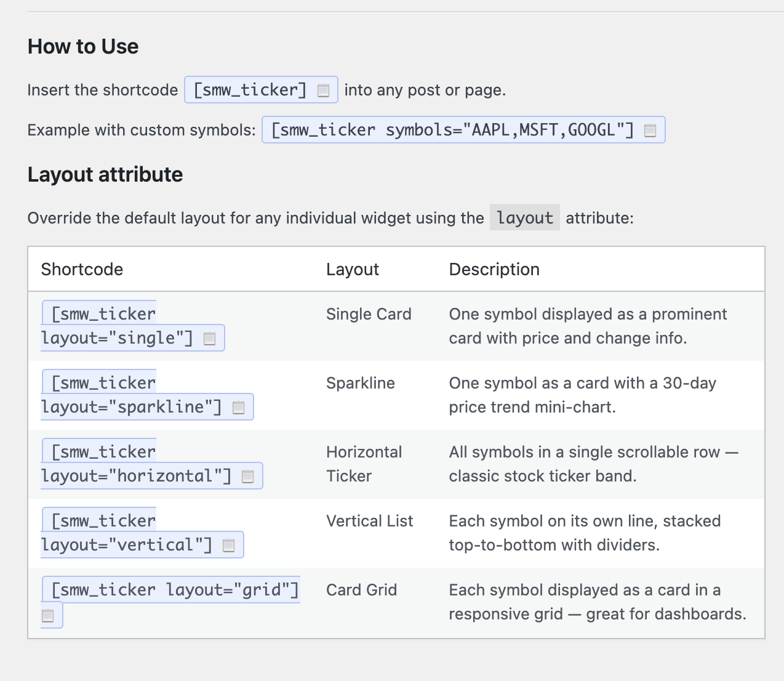Click the clipboard icon for the AAPL,MSFT,GOOGL example
This screenshot has width=784, height=681.
click(x=650, y=130)
